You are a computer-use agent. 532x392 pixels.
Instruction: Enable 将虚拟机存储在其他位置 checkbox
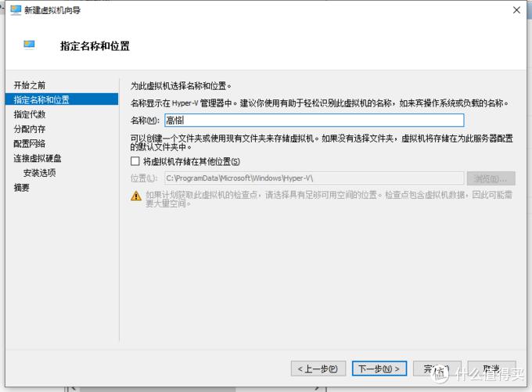[135, 161]
